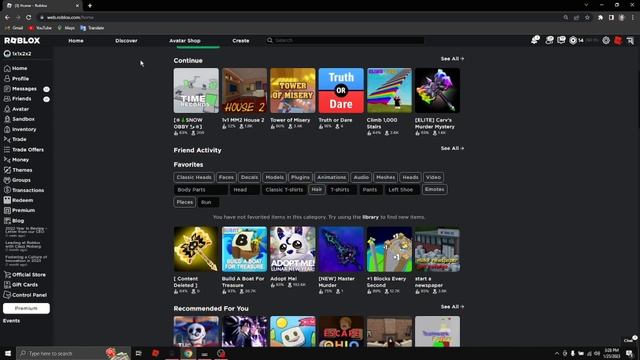
Task: Open the Roblox logo home link
Action: 22,40
